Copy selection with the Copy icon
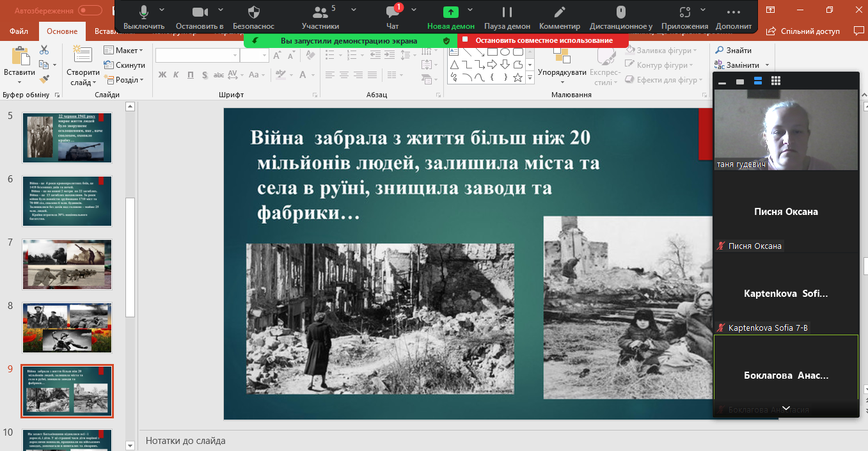This screenshot has height=451, width=868. [x=43, y=65]
